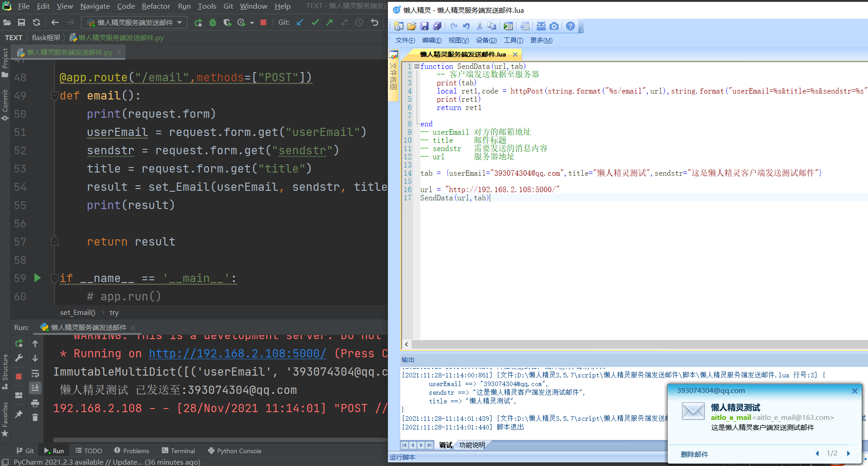Image resolution: width=868 pixels, height=466 pixels.
Task: Click the red Stop icon in PyCharm's top toolbar
Action: click(x=263, y=22)
